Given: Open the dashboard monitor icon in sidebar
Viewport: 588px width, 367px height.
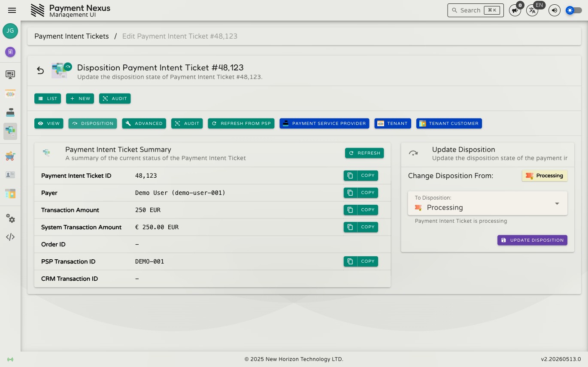Looking at the screenshot, I should pyautogui.click(x=10, y=75).
